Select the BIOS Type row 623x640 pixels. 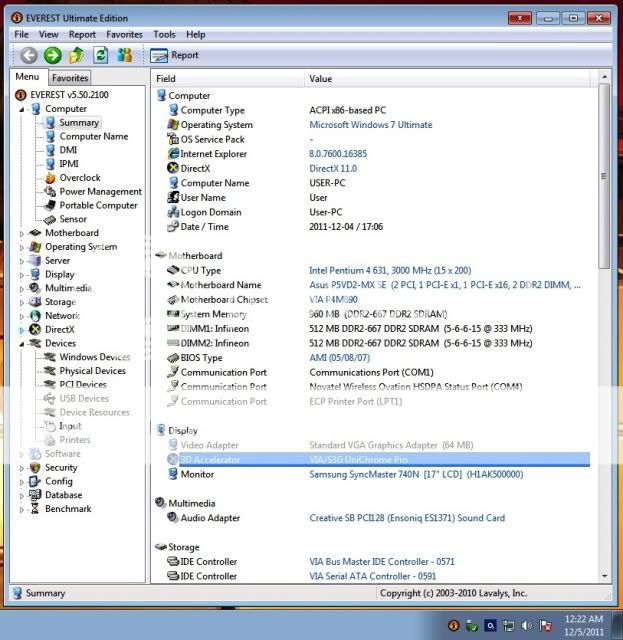coord(378,358)
